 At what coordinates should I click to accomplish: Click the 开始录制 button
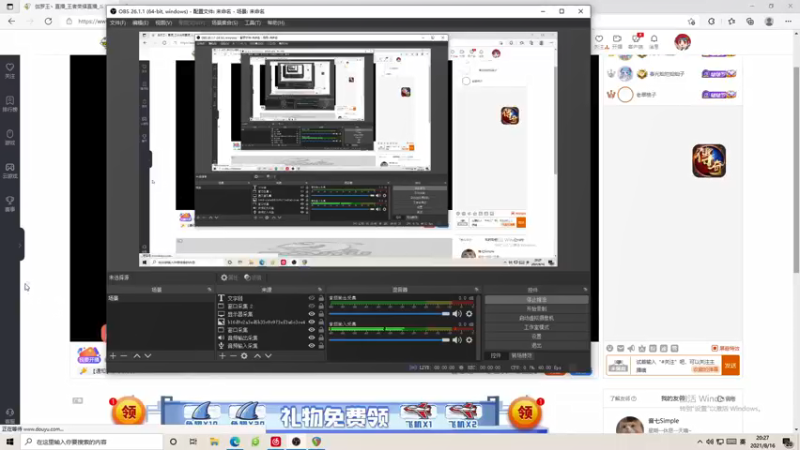tap(536, 309)
